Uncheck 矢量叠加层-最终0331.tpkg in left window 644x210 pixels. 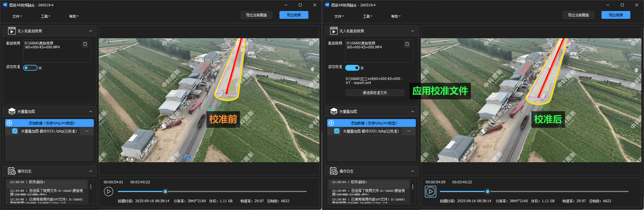pyautogui.click(x=15, y=131)
